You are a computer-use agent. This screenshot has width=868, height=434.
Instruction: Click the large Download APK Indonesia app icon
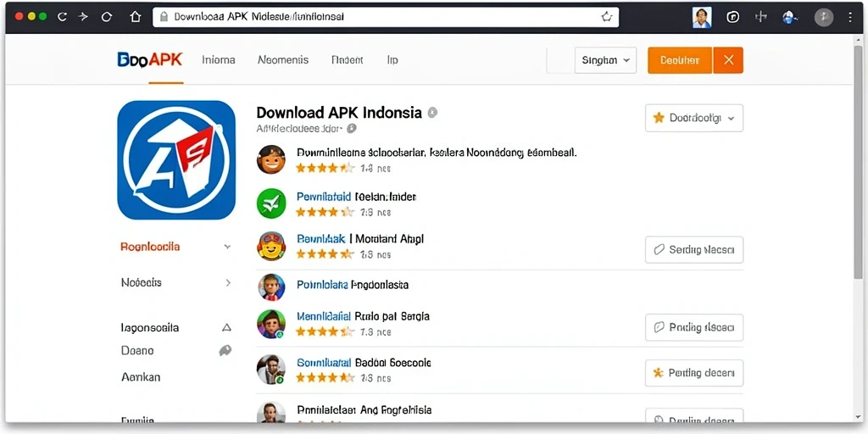(176, 160)
